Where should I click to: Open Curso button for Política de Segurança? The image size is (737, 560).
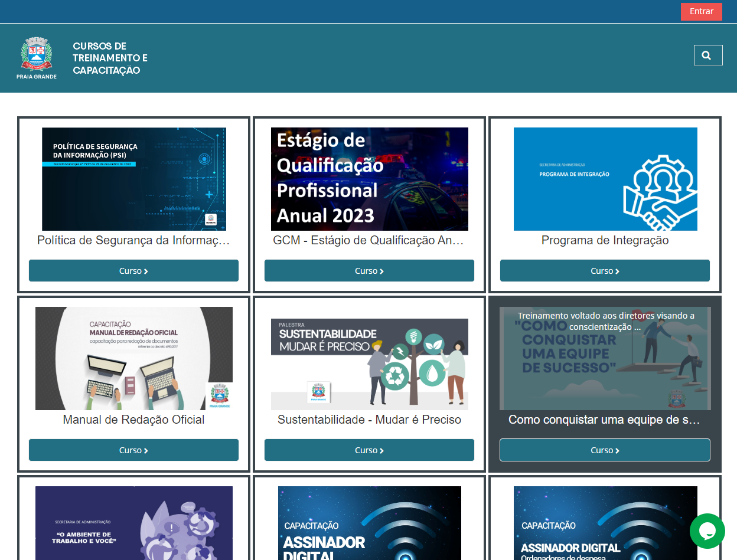(133, 271)
